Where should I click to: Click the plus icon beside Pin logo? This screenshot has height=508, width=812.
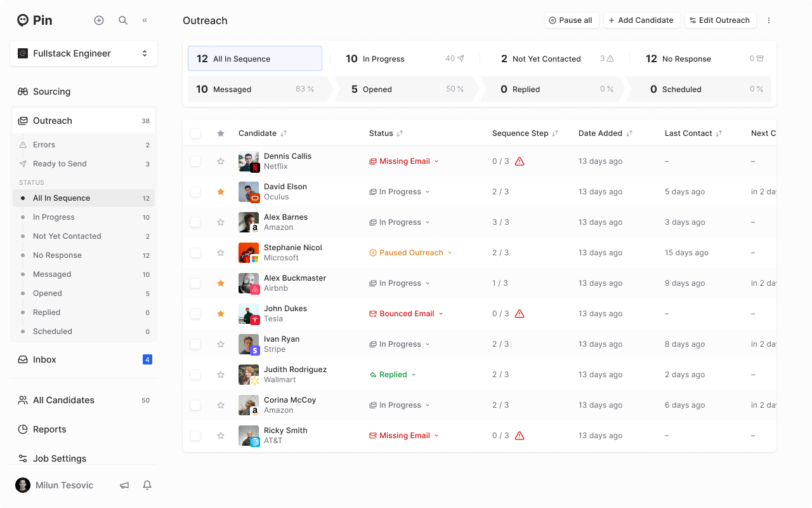[99, 20]
